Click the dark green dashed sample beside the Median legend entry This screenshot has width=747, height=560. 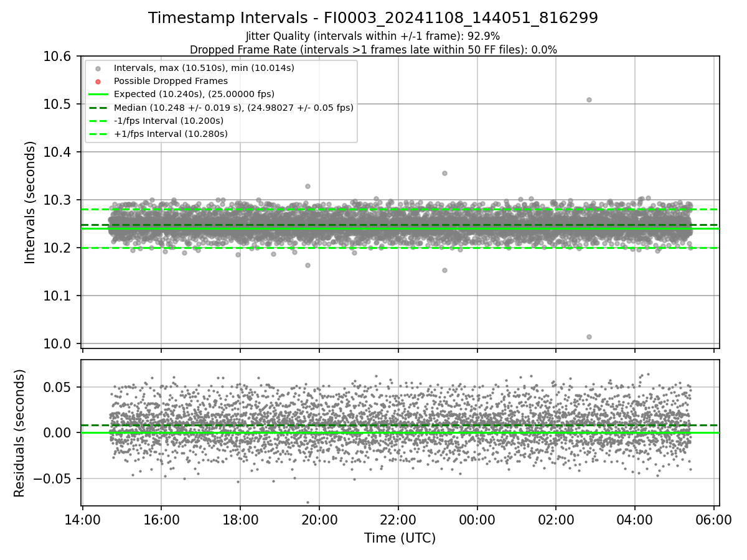coord(98,108)
